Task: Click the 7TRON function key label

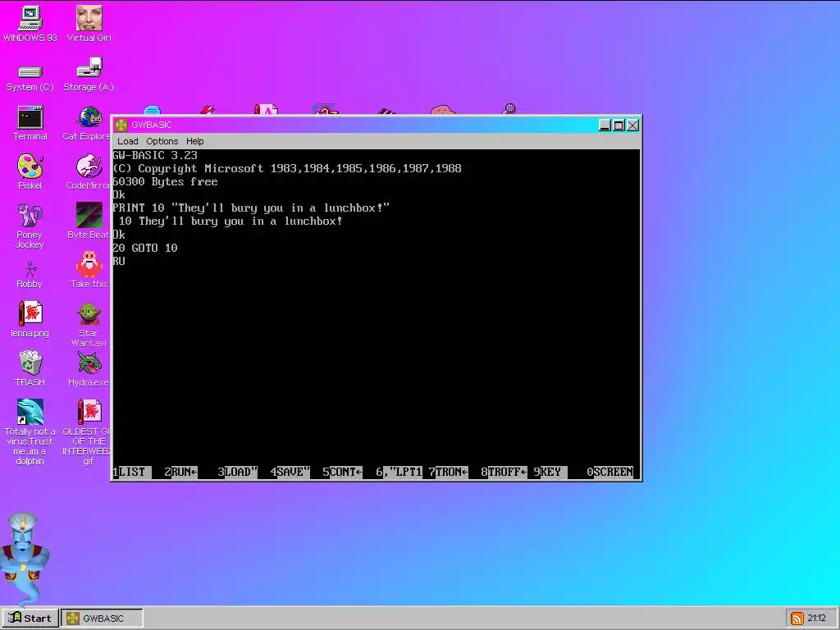Action: (448, 472)
